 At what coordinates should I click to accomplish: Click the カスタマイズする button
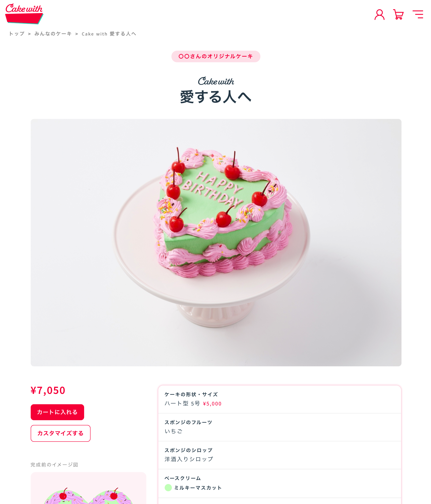pos(61,433)
